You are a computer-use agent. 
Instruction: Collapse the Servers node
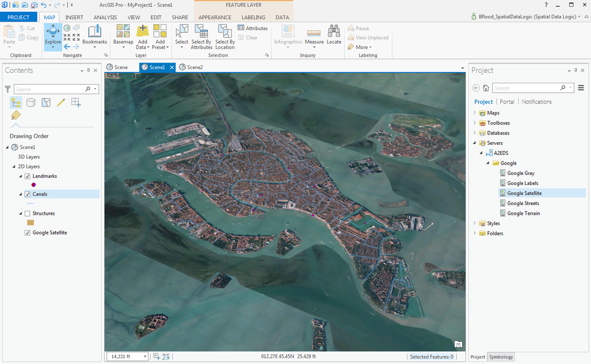pos(475,143)
